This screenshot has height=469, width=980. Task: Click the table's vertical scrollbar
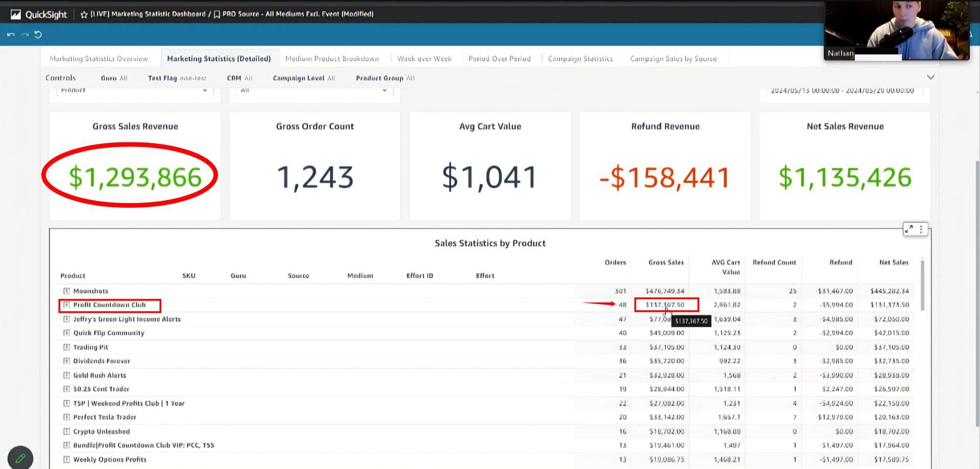tap(922, 286)
